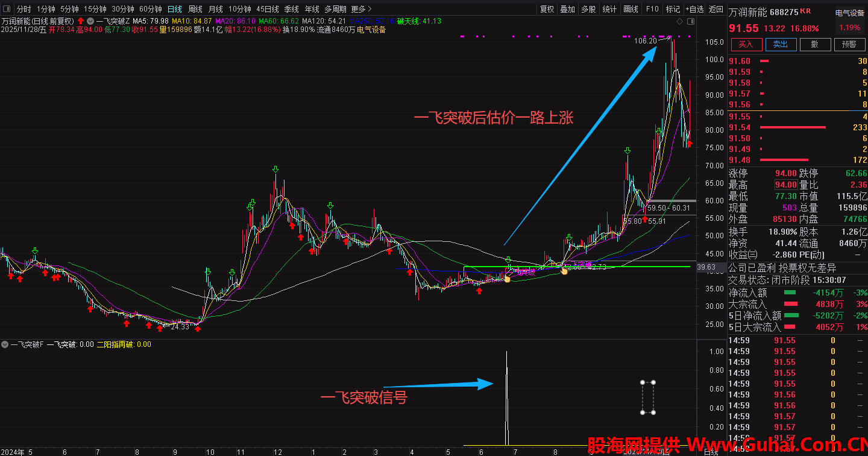Open F10 company info
Screen dimensions: 868x456
point(652,9)
